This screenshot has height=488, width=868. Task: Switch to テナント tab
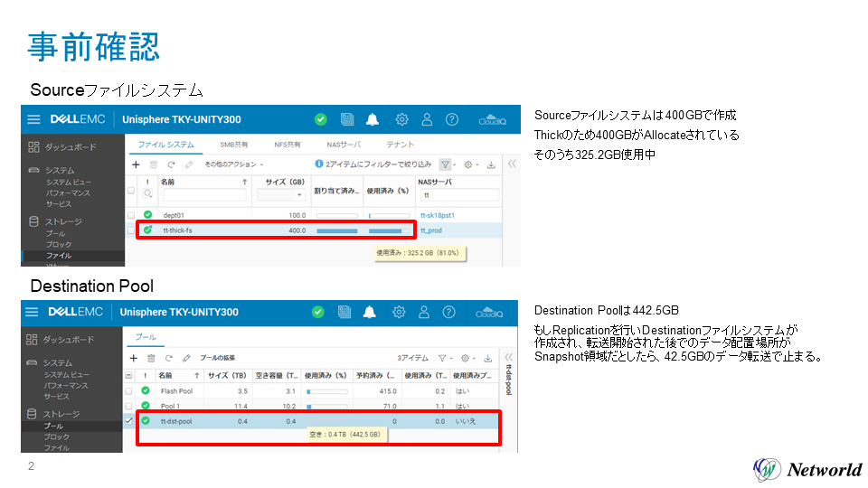click(x=401, y=145)
